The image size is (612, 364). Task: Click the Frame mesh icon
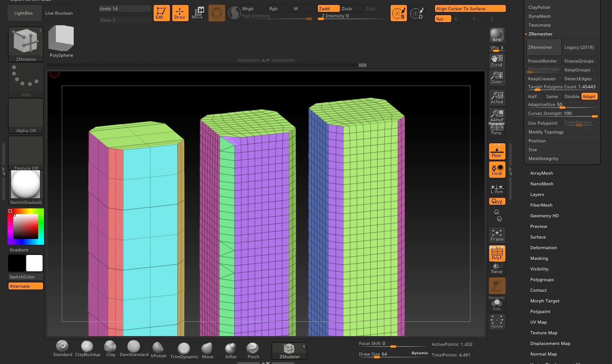pos(497,235)
